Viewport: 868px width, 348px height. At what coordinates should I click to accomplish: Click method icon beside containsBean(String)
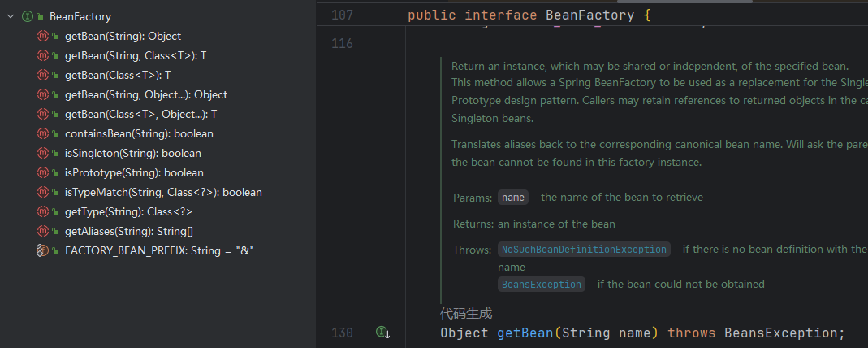pos(42,133)
